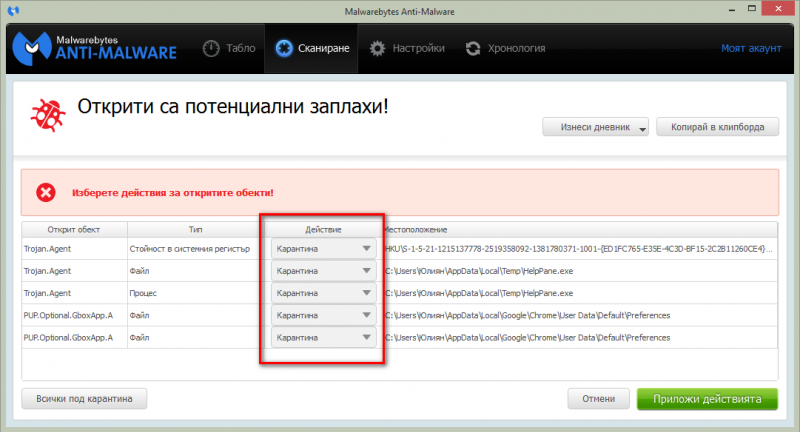The width and height of the screenshot is (800, 432).
Task: Select the Стойност в системния регистър cell
Action: click(x=195, y=249)
